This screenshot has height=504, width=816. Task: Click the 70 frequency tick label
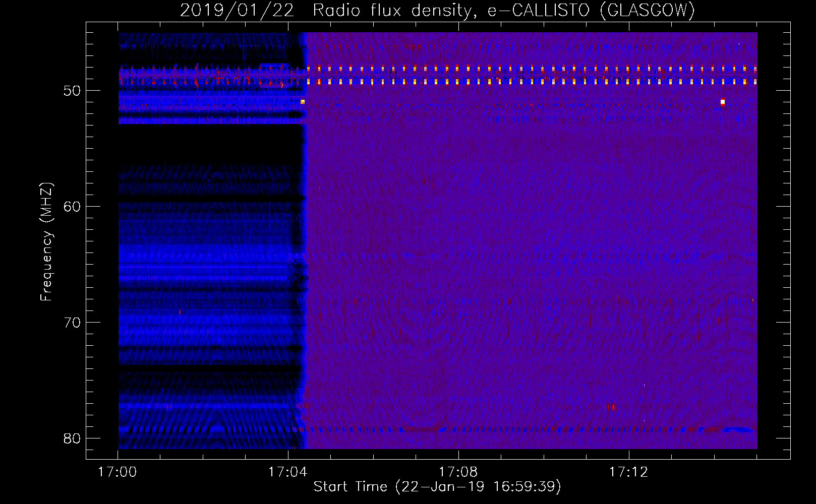pyautogui.click(x=72, y=323)
